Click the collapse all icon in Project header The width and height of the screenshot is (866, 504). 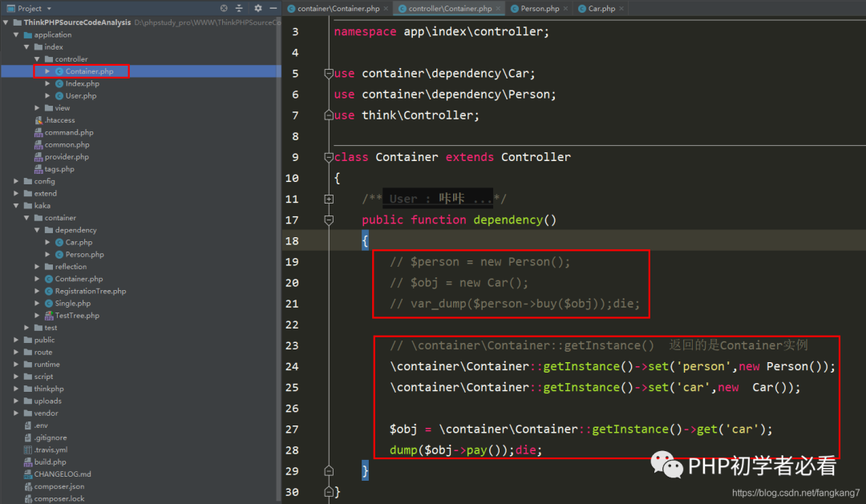click(x=240, y=8)
